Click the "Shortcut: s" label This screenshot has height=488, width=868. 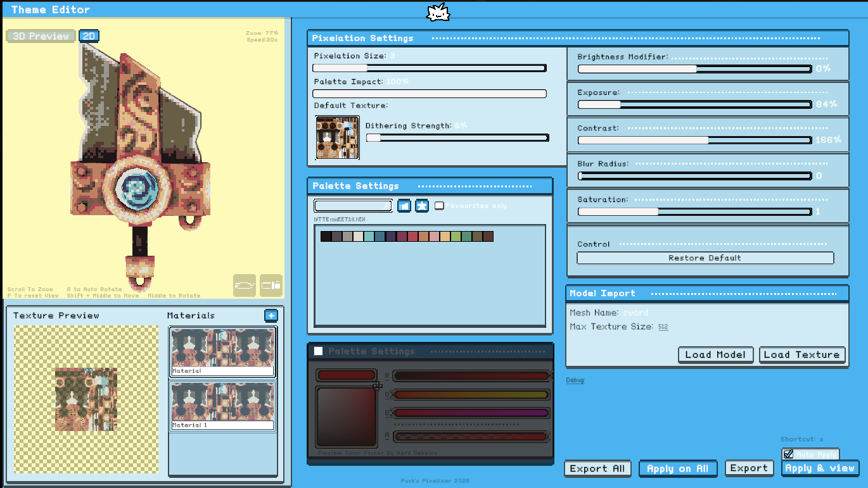click(801, 439)
